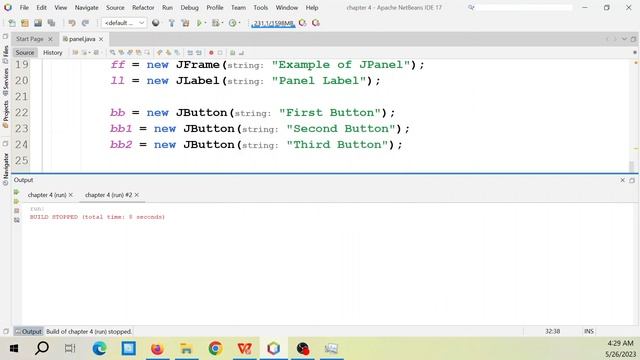Close the Output window panel
640x360 pixels.
pyautogui.click(x=622, y=180)
